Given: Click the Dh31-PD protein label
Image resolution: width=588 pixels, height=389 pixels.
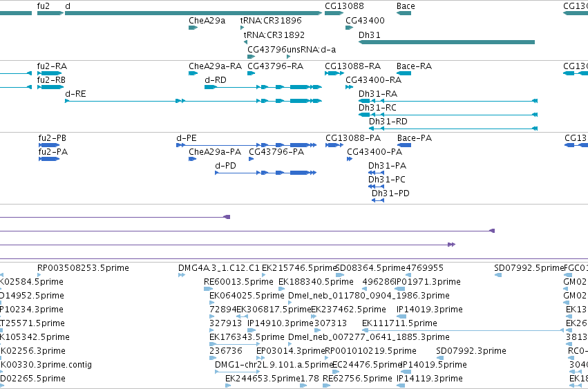Looking at the screenshot, I should tap(390, 193).
